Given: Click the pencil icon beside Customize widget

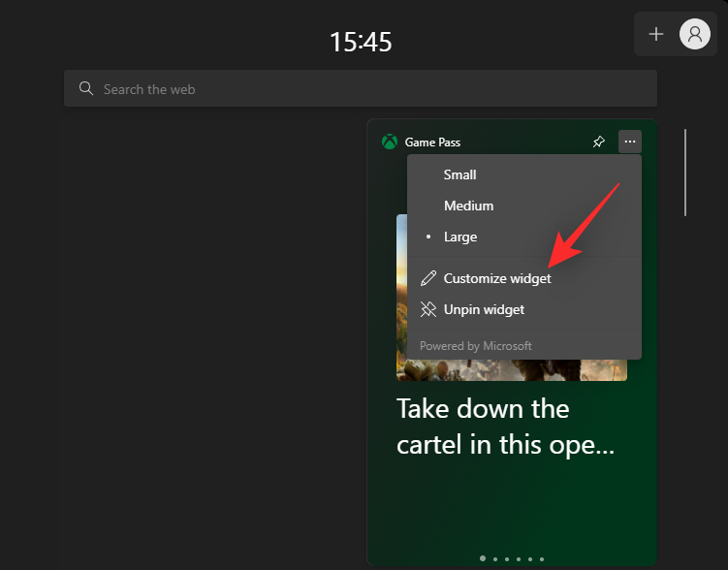Looking at the screenshot, I should 428,278.
